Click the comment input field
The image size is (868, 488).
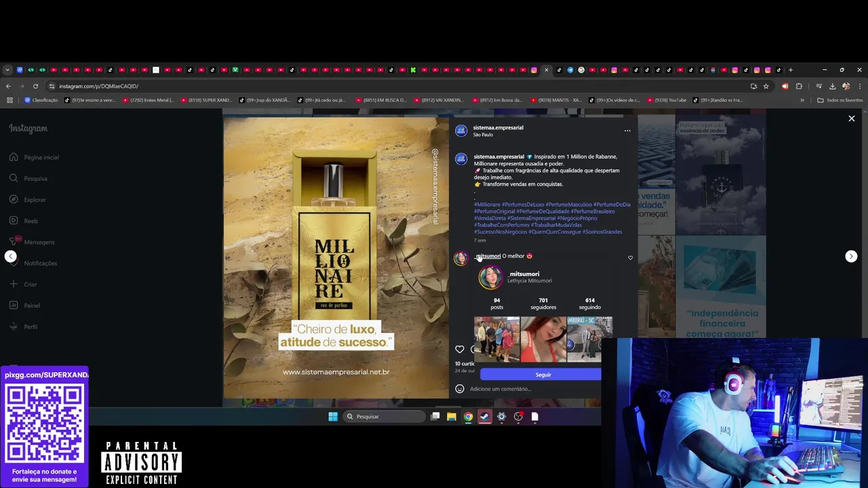pyautogui.click(x=534, y=389)
